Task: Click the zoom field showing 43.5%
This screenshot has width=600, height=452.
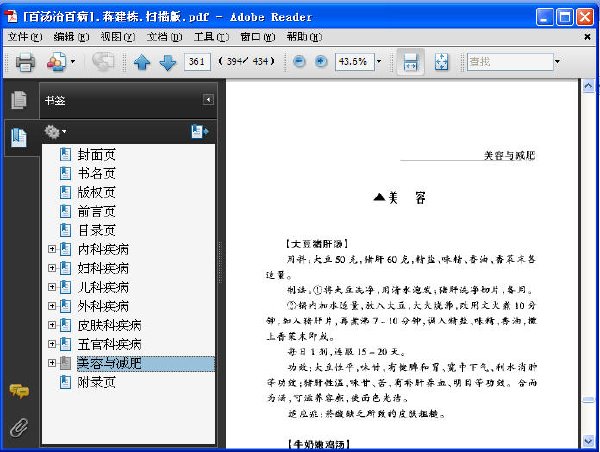Action: [355, 61]
